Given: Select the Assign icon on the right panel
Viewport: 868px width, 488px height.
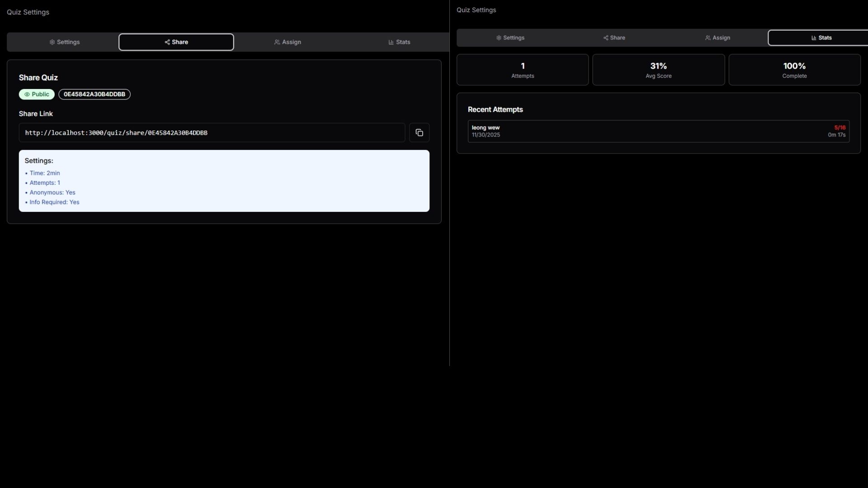Looking at the screenshot, I should [x=708, y=38].
